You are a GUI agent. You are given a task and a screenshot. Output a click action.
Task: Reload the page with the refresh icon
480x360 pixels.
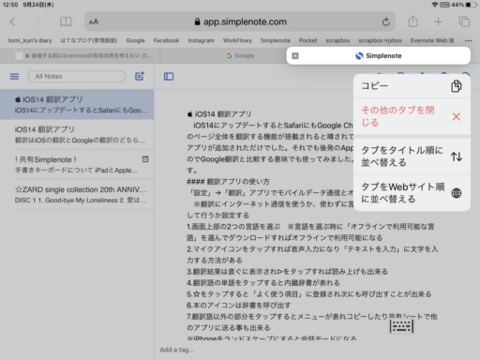(386, 22)
